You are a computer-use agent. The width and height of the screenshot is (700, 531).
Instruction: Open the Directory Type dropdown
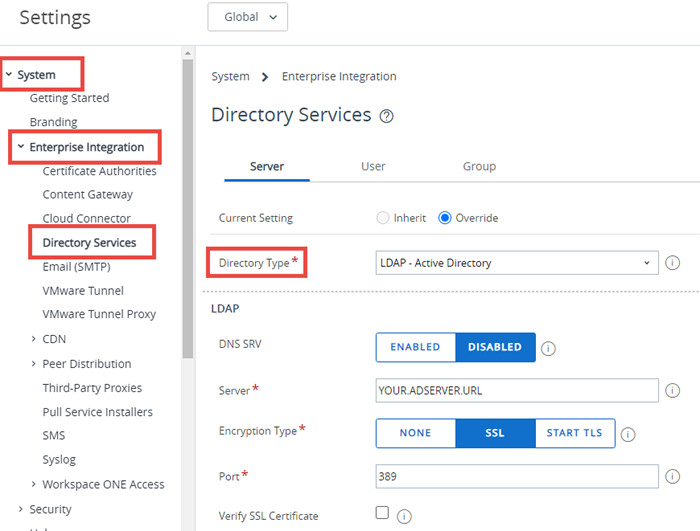517,263
